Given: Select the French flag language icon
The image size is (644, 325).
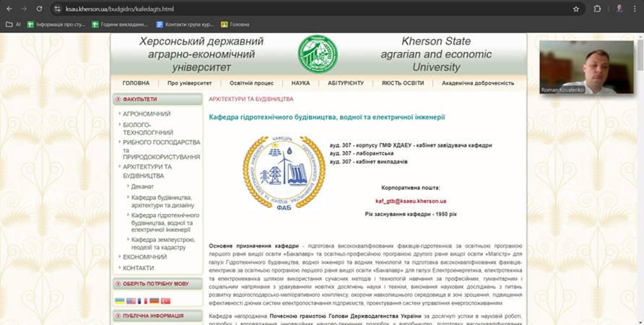Looking at the screenshot, I should (142, 301).
